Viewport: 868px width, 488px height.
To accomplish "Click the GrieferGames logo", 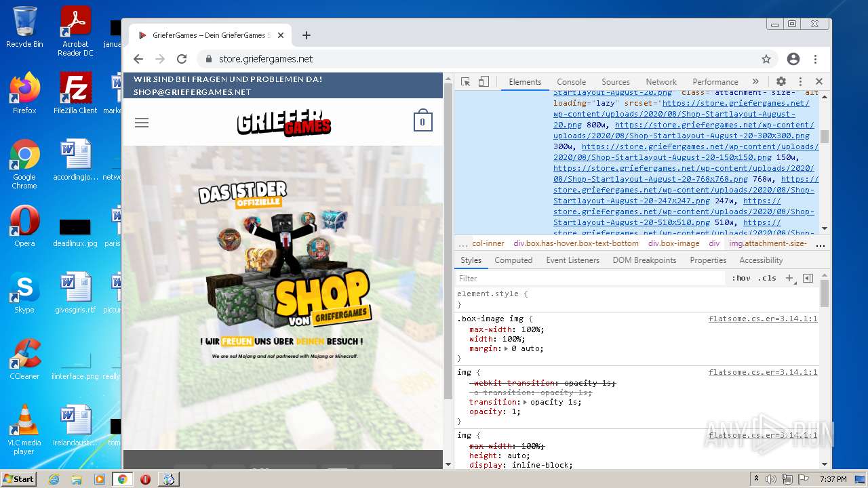I will click(x=284, y=123).
